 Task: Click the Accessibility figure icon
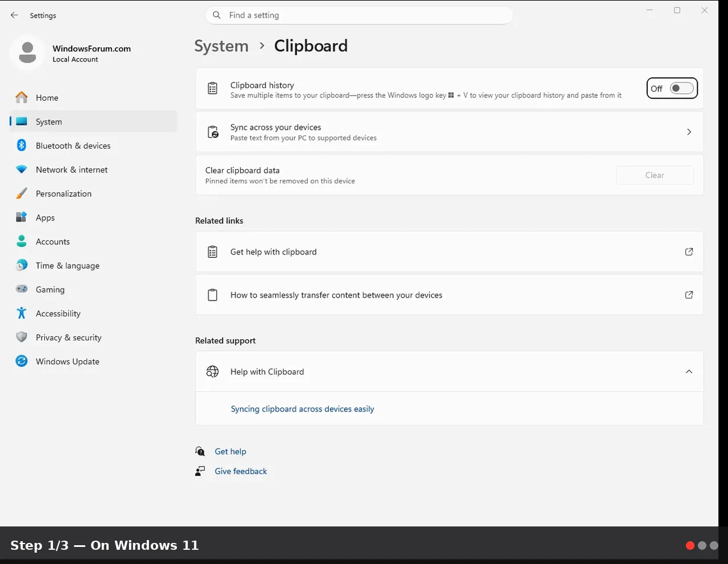tap(22, 313)
